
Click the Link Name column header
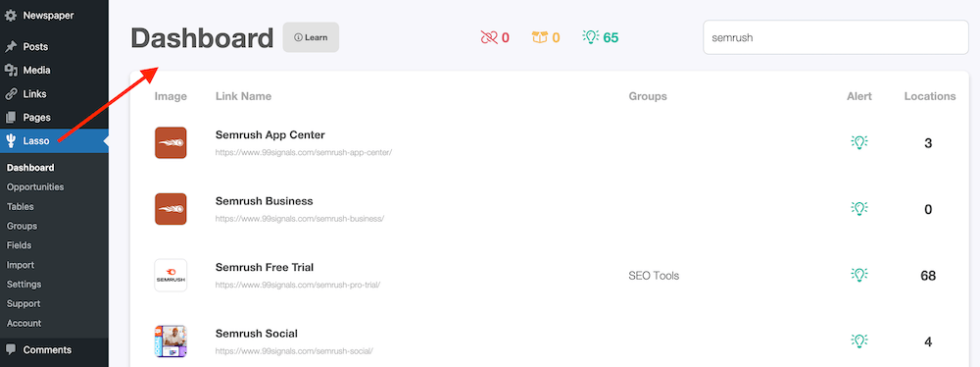coord(243,96)
